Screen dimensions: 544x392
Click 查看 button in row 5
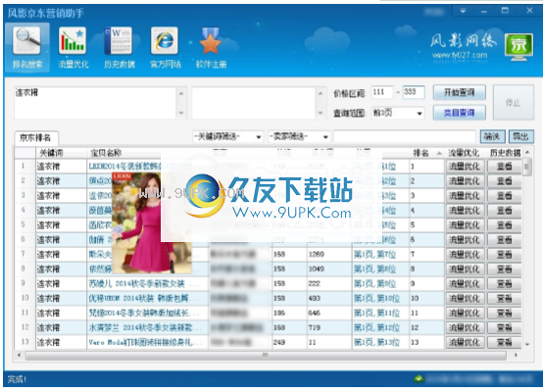coord(504,225)
